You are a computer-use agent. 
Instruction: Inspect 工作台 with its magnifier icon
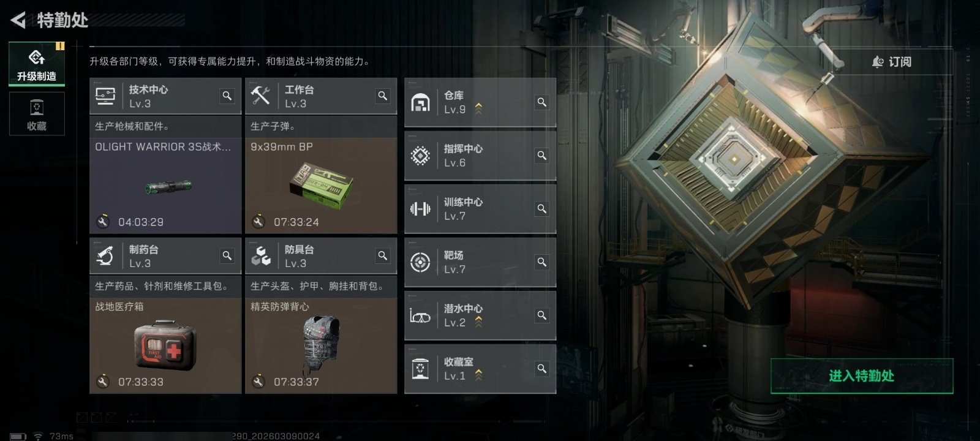(x=383, y=96)
